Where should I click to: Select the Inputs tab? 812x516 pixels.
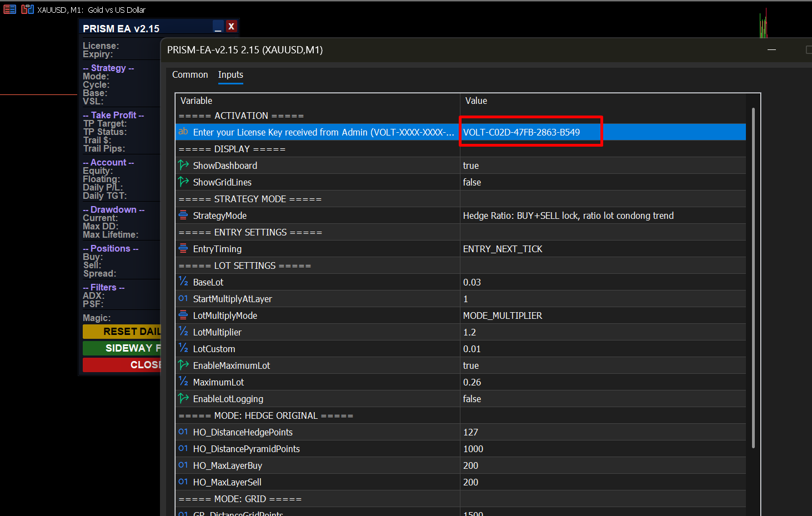230,74
